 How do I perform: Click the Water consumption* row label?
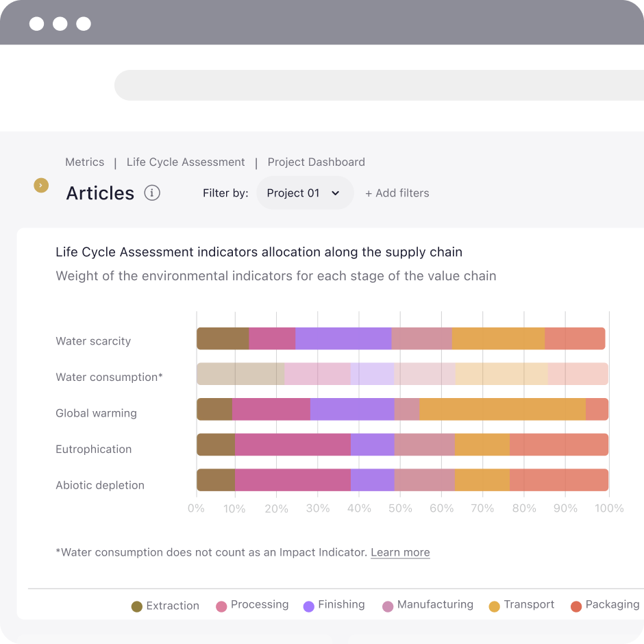coord(109,377)
